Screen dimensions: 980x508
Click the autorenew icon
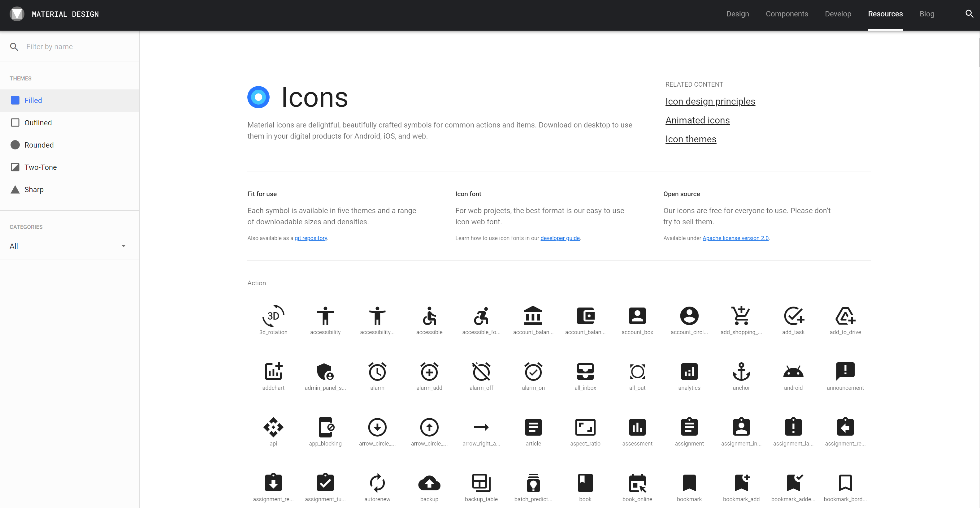(377, 483)
